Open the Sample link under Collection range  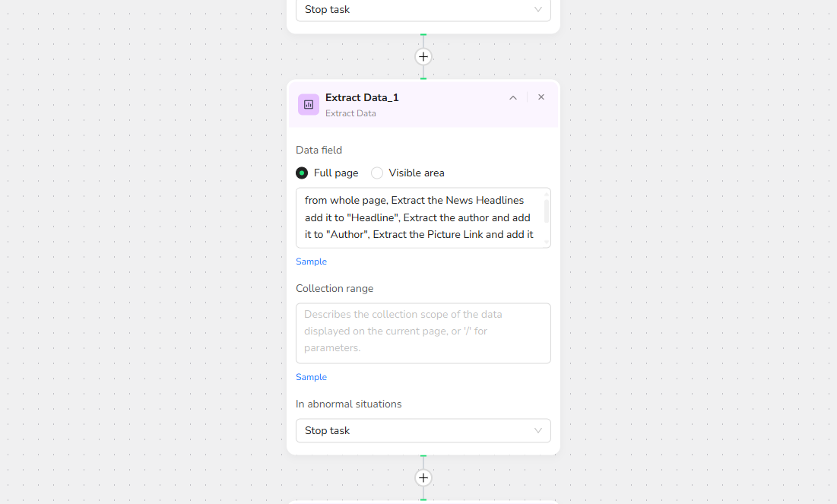point(311,377)
